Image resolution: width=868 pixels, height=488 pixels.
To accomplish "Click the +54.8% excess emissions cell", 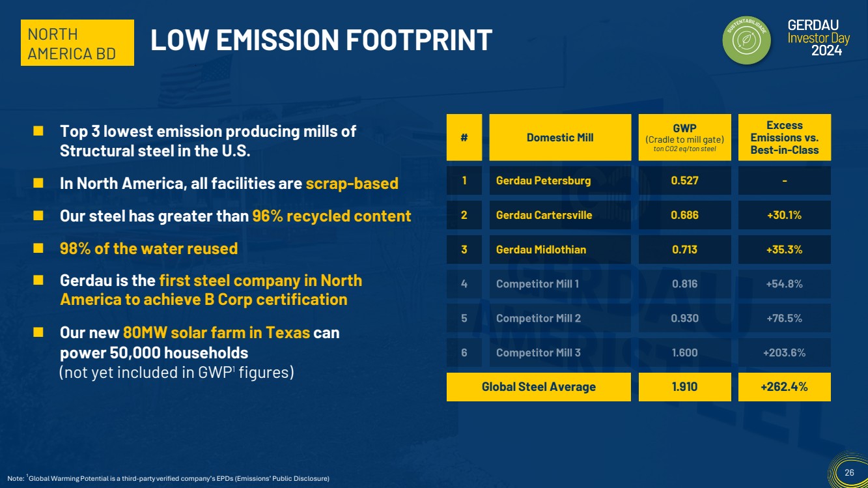I will tap(785, 284).
